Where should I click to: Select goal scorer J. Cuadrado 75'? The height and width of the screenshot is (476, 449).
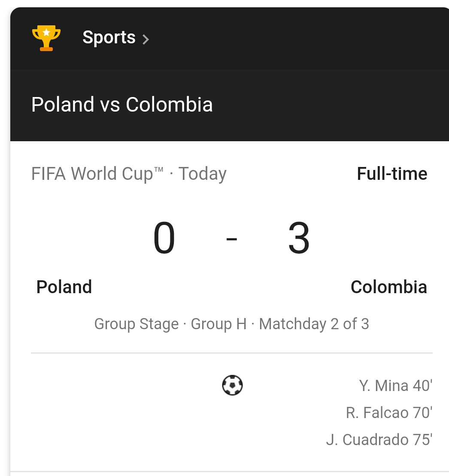tap(379, 440)
